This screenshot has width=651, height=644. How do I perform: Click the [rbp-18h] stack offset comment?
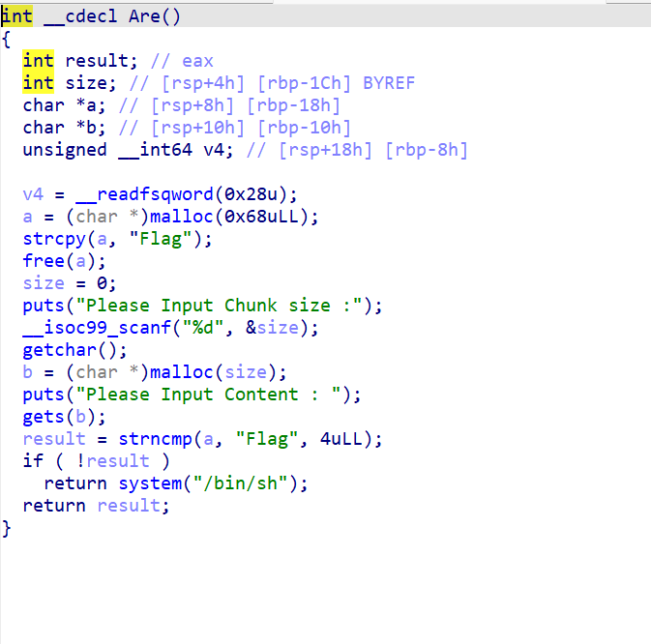(293, 105)
